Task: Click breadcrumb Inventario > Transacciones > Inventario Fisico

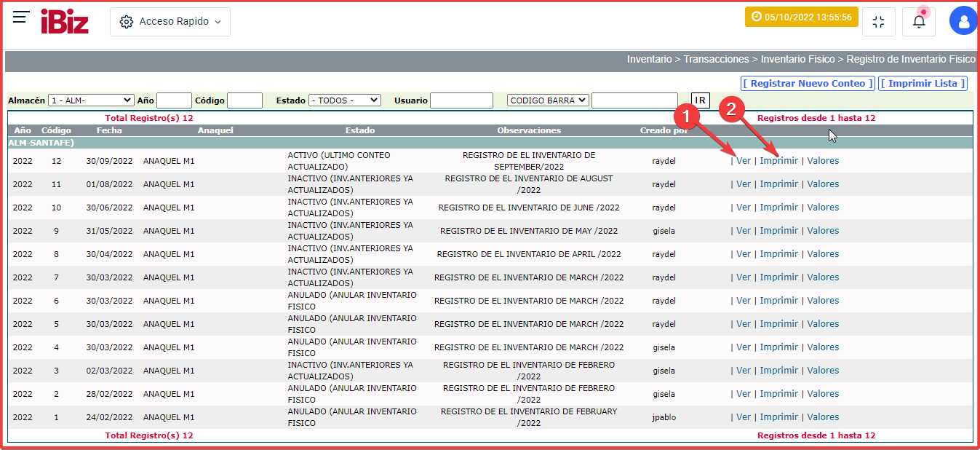Action: pyautogui.click(x=731, y=59)
